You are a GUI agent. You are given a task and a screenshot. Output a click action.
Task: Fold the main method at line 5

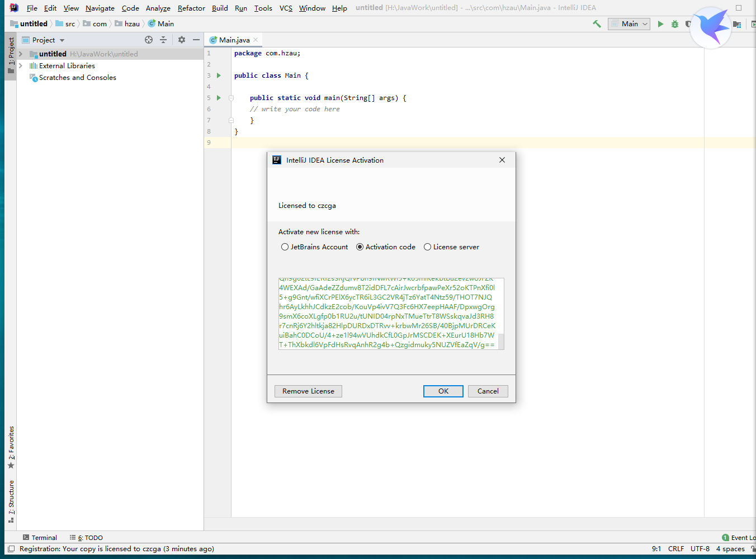pos(231,98)
